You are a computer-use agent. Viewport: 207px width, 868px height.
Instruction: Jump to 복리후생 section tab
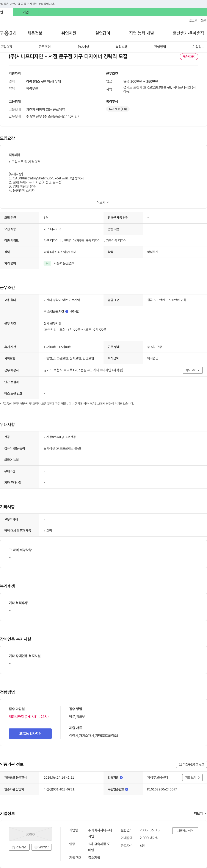121,47
